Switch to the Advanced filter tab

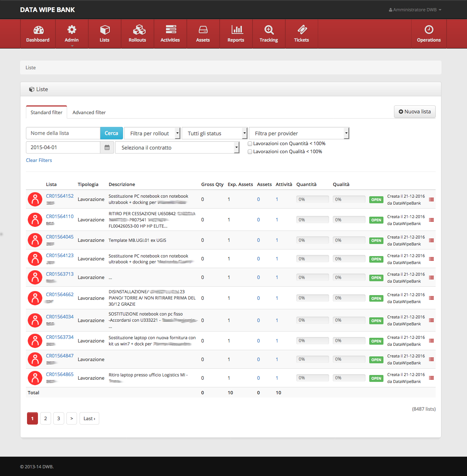click(89, 112)
